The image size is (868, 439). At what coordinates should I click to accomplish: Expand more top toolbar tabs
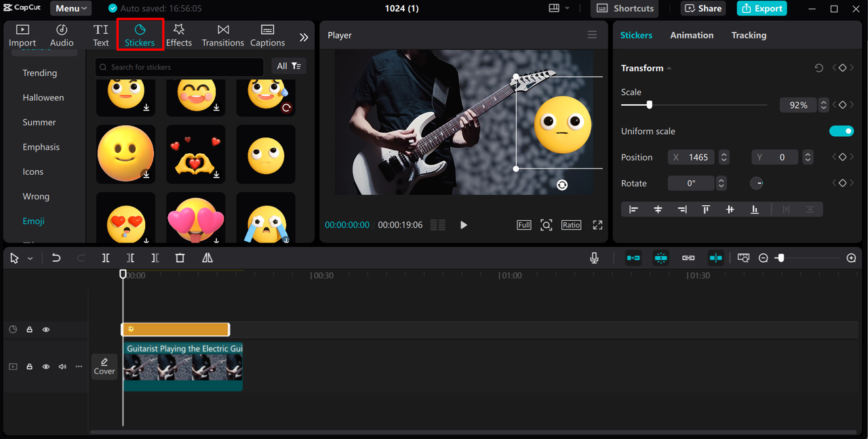coord(304,37)
